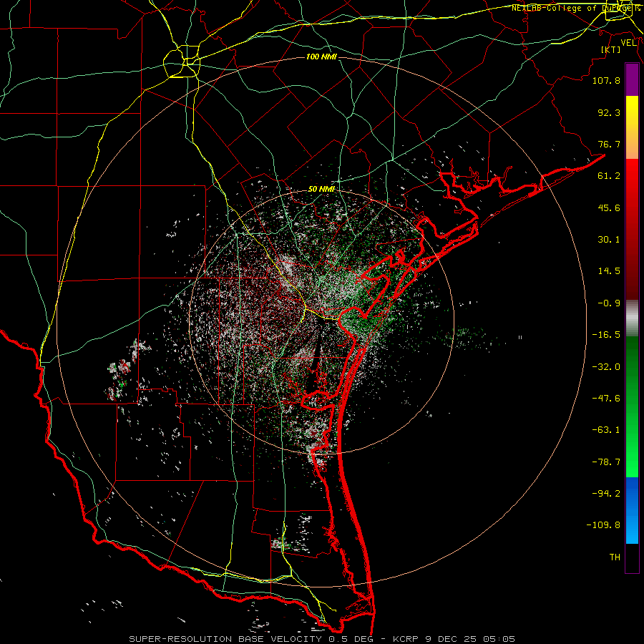
Task: Pick the gray segment near -0.9
Action: 632,318
